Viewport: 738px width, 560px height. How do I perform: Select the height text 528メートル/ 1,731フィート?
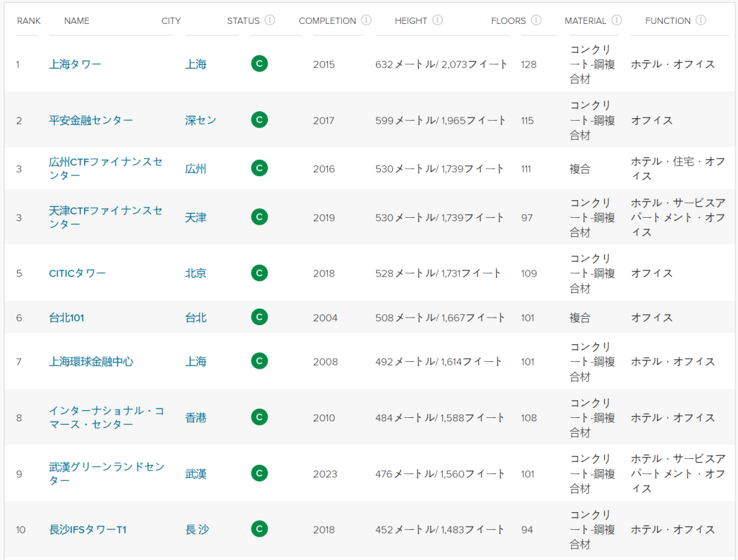(x=438, y=273)
